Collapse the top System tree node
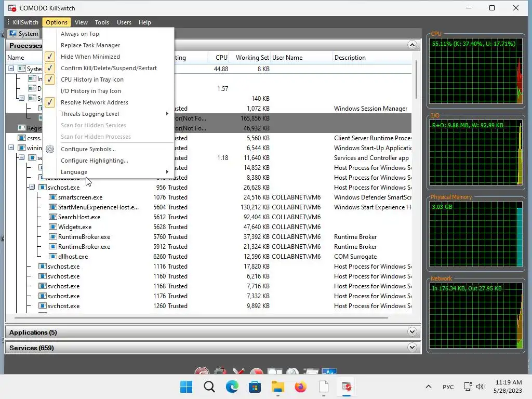Screen dimensions: 532x399 11,69
